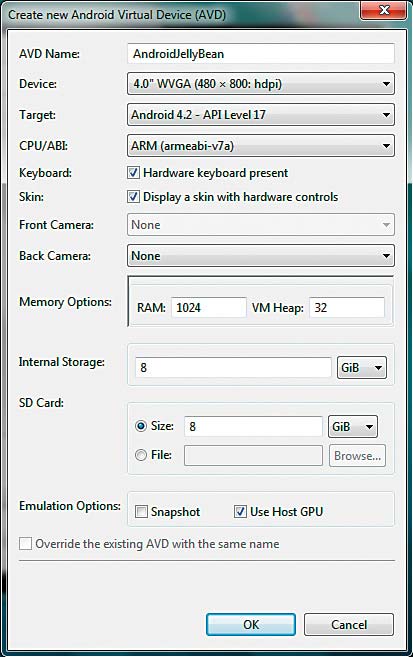Viewport: 413px width, 657px height.
Task: Click the AVD Name text field
Action: click(x=261, y=54)
